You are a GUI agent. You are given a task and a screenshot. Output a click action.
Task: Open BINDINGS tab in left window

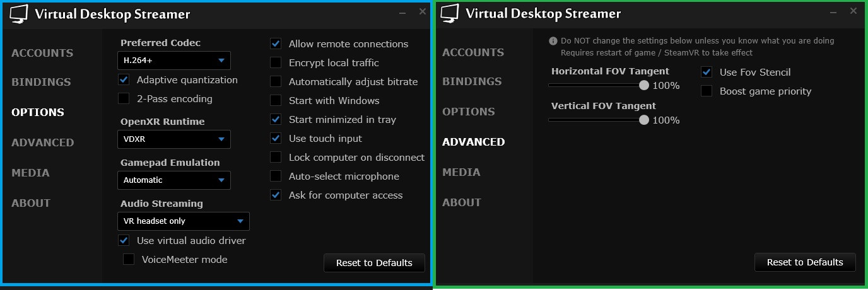click(x=41, y=82)
